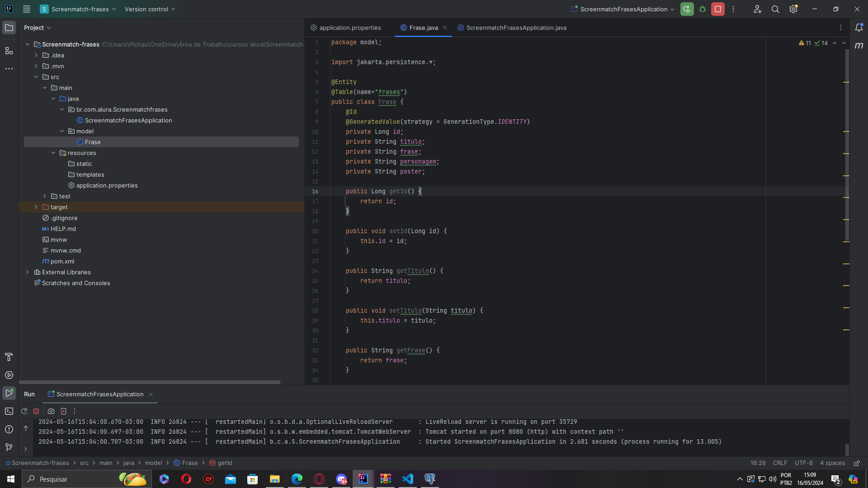The height and width of the screenshot is (488, 868).
Task: Open the Services tool window icon
Action: click(x=9, y=375)
